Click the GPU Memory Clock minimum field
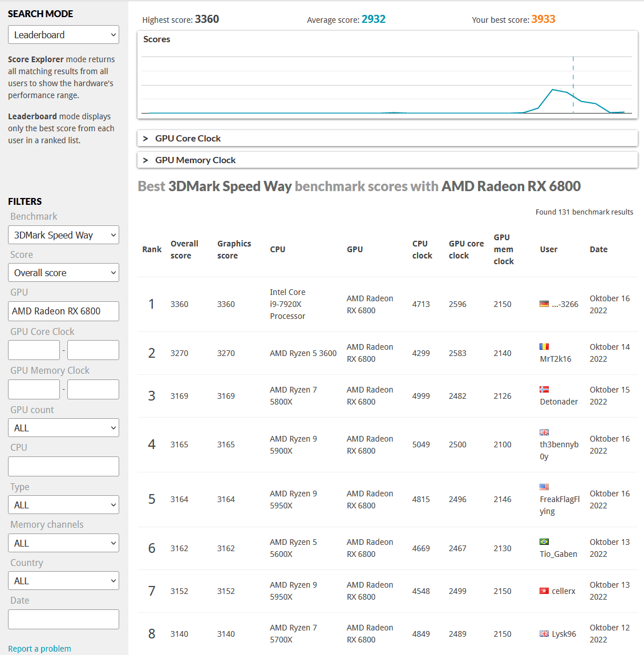 coord(34,389)
